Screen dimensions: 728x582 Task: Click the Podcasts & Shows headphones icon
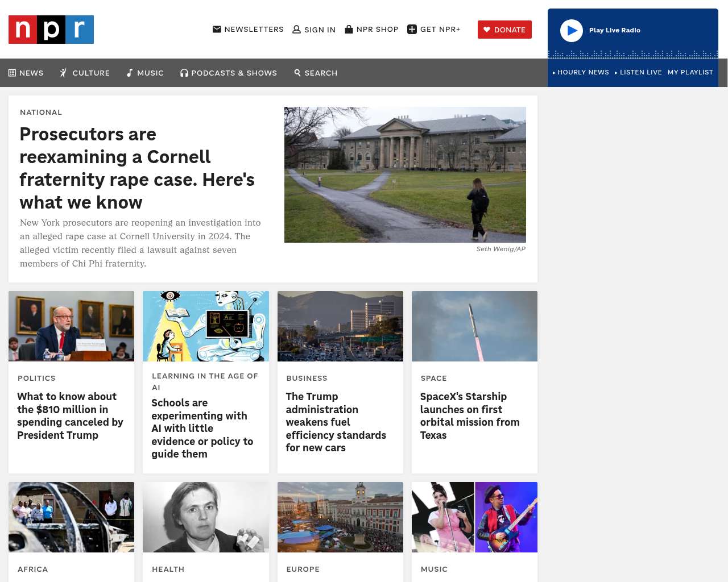[184, 73]
